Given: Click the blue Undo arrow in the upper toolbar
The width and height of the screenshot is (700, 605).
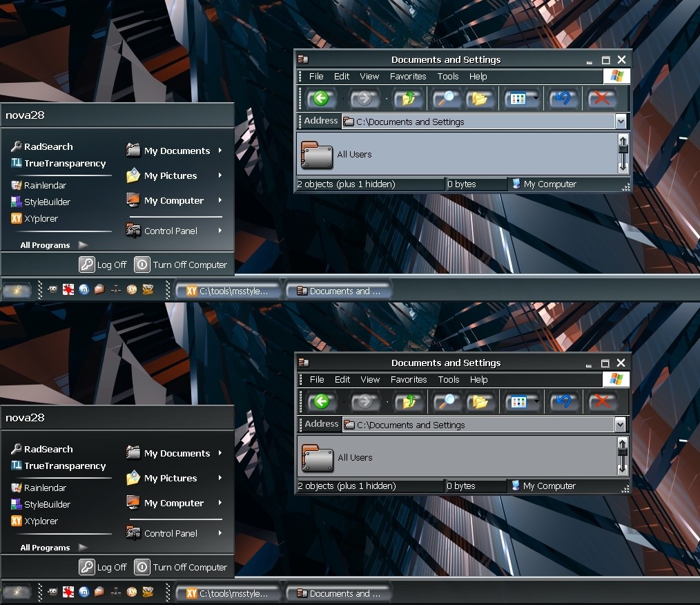Looking at the screenshot, I should [563, 98].
